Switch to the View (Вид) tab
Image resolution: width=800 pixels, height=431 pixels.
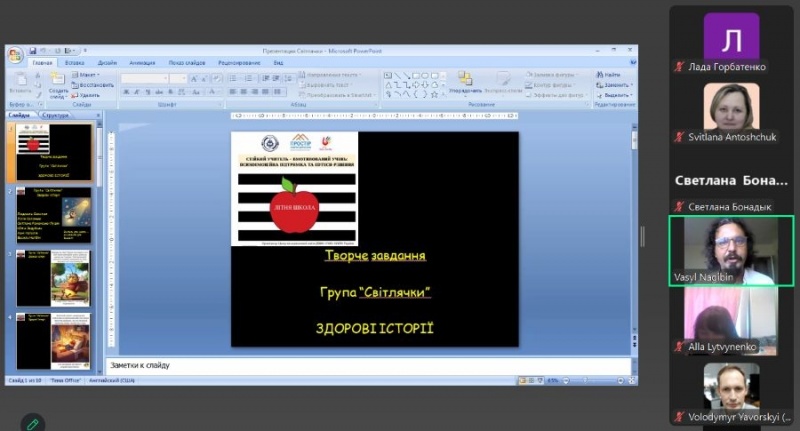pos(278,63)
